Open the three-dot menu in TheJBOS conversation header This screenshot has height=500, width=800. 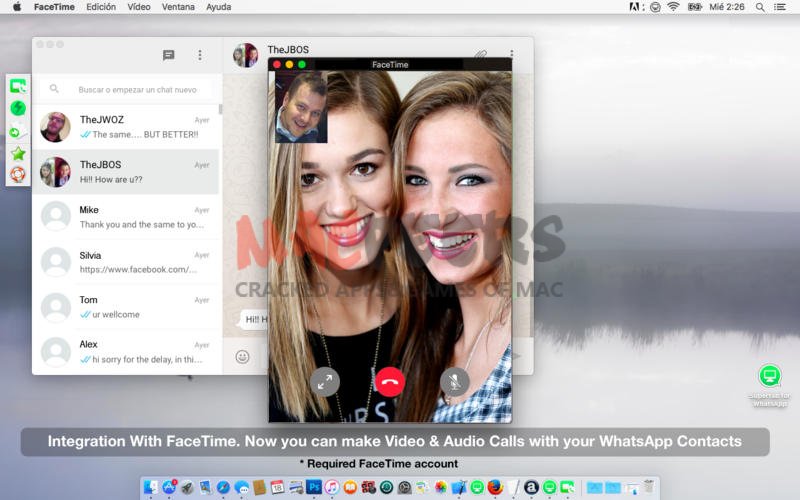tap(512, 55)
